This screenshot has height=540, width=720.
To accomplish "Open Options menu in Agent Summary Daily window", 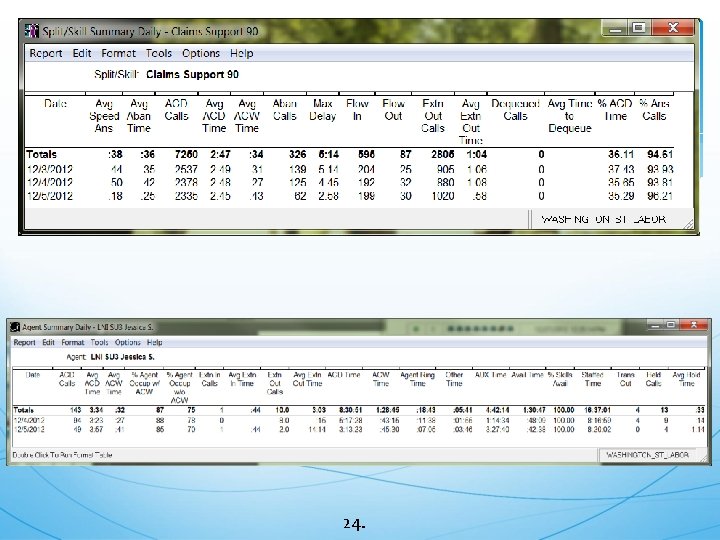I will pos(128,343).
